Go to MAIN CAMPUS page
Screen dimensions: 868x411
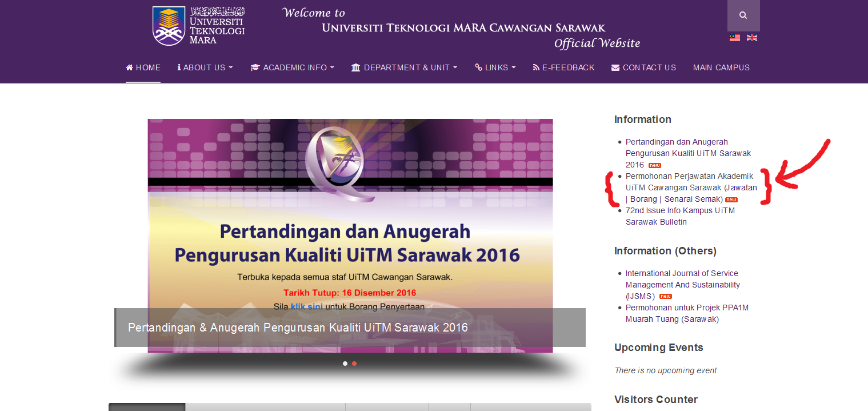[721, 67]
